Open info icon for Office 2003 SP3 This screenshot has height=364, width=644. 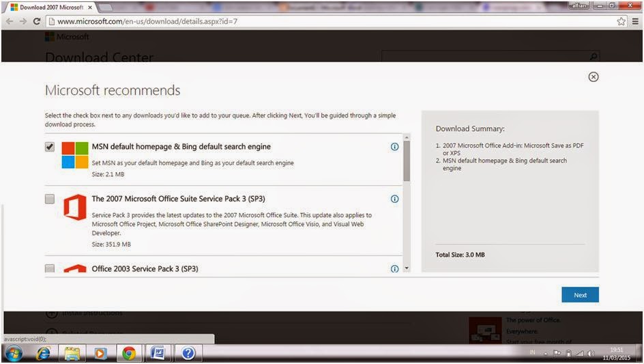[x=394, y=268]
